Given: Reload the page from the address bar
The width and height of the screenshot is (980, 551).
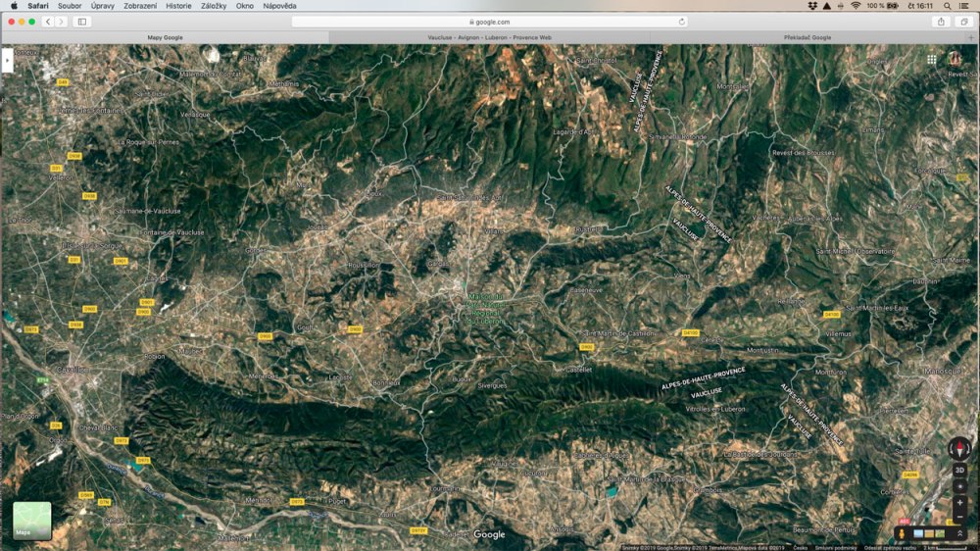Looking at the screenshot, I should pos(682,22).
